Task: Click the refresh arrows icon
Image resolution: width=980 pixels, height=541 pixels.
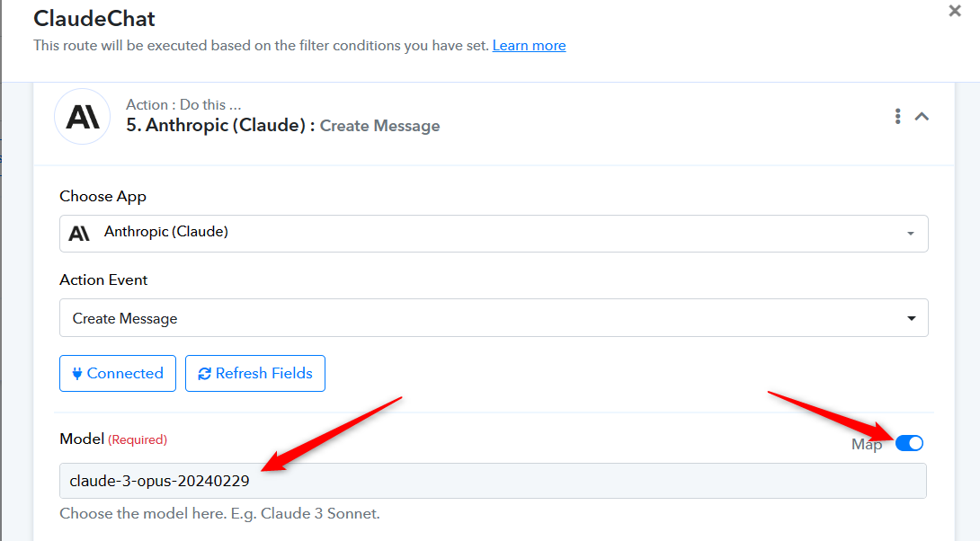Action: [204, 374]
